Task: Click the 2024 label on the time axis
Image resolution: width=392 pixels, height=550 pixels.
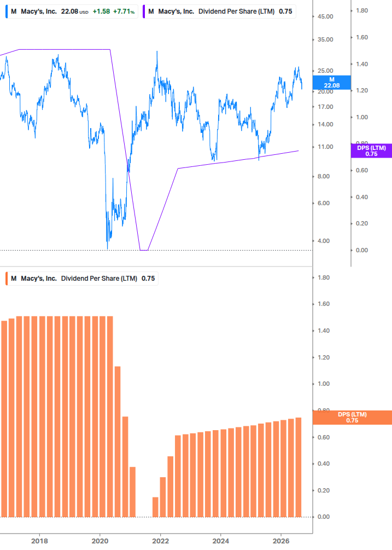Action: pyautogui.click(x=221, y=541)
